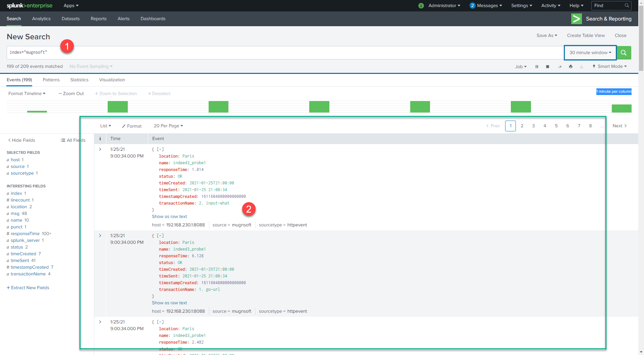Viewport: 644px width, 355px height.
Task: Collapse JSON of first event [-]
Action: [160, 149]
